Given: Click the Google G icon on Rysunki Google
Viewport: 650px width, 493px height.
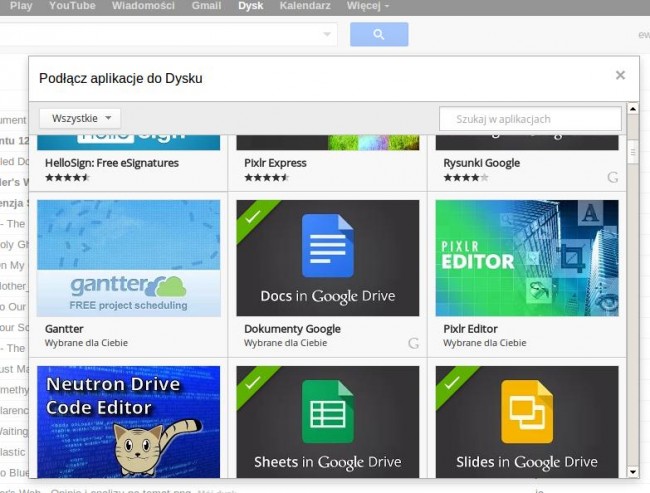Looking at the screenshot, I should coord(613,177).
